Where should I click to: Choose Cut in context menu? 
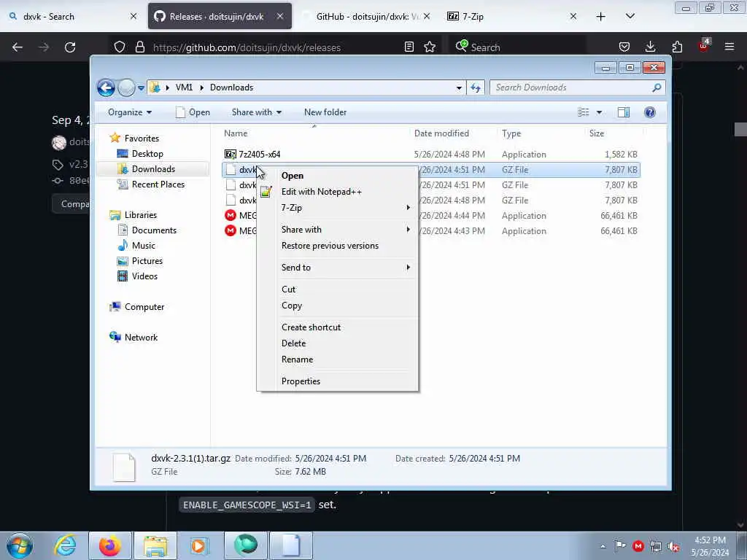pyautogui.click(x=337, y=289)
